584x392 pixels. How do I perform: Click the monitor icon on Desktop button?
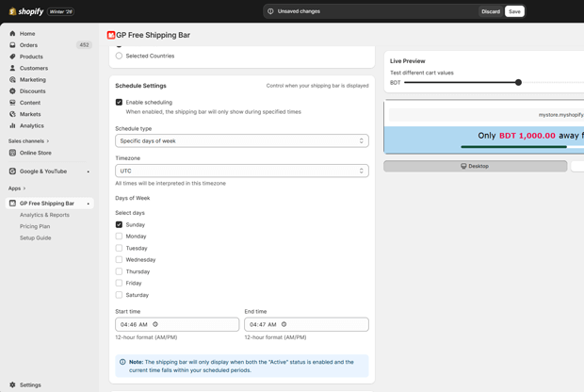coord(463,166)
